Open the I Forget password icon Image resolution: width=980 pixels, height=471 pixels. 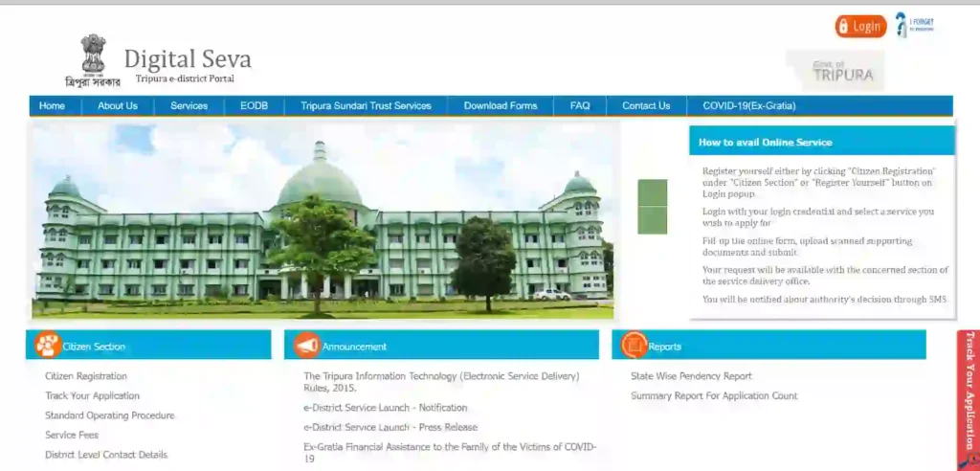[x=914, y=25]
